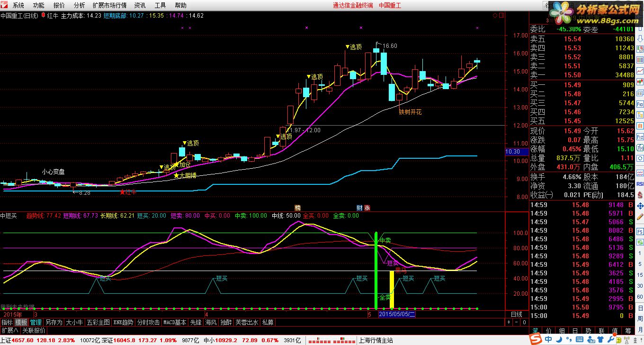Select the 先锋 template
The width and height of the screenshot is (644, 345).
196,322
